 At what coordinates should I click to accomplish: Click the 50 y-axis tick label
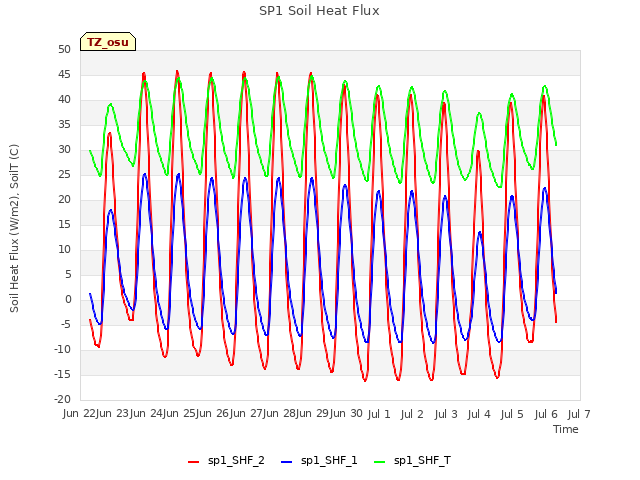click(x=64, y=49)
